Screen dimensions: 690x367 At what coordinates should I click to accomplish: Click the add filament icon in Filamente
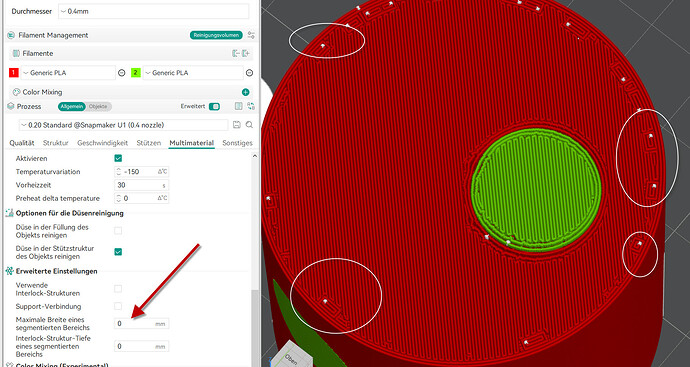pos(246,53)
